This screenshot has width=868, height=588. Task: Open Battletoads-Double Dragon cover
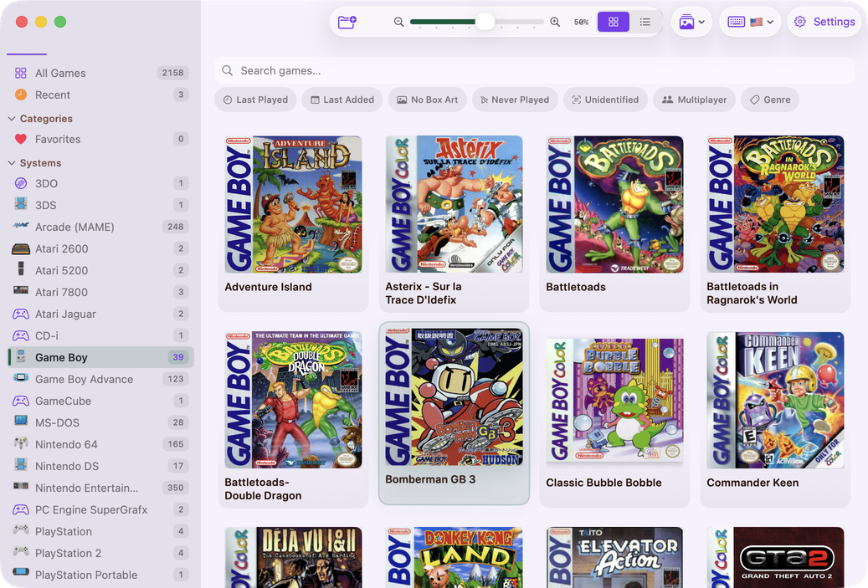click(x=294, y=400)
